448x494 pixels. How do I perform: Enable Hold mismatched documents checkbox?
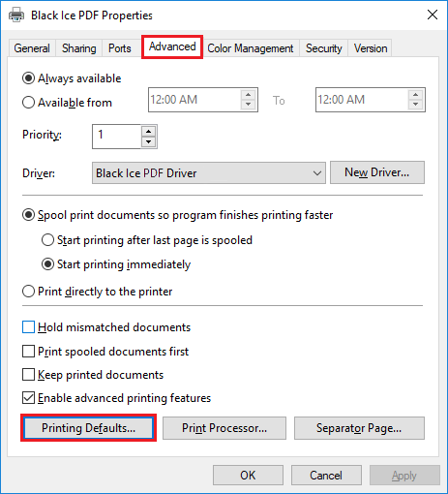click(28, 327)
